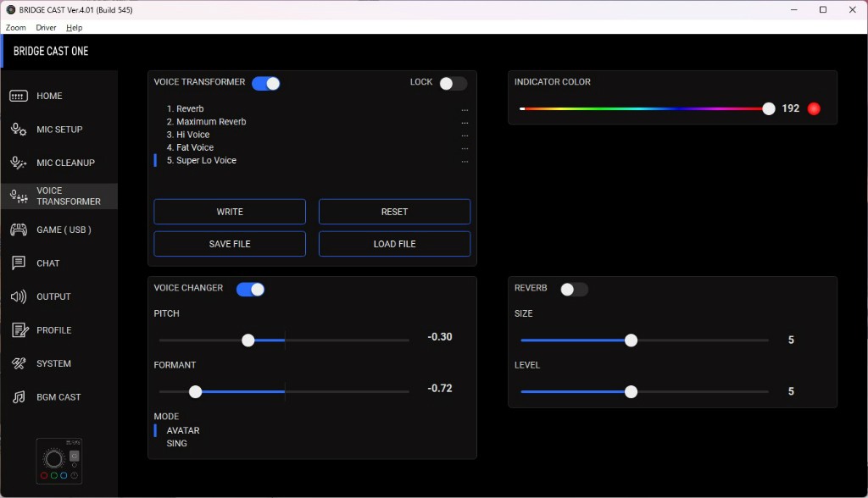The image size is (868, 498).
Task: Expand the ellipsis menu beside Maximum Reverb
Action: click(465, 122)
